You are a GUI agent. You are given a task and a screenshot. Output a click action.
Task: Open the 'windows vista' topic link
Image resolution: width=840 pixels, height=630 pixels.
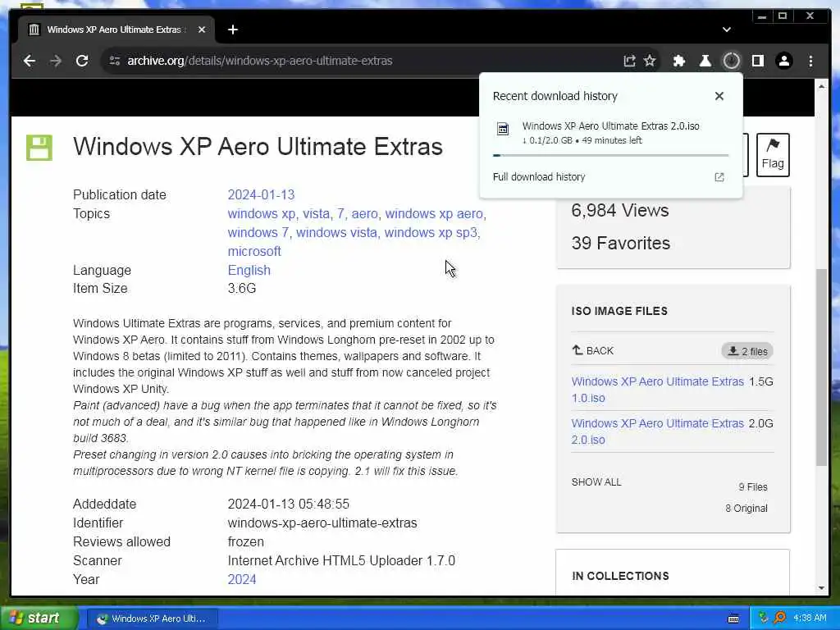336,232
